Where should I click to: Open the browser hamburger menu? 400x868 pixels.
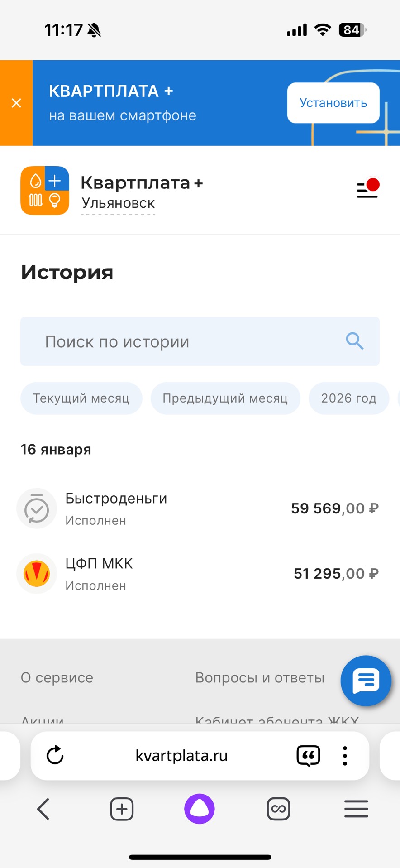pyautogui.click(x=356, y=809)
